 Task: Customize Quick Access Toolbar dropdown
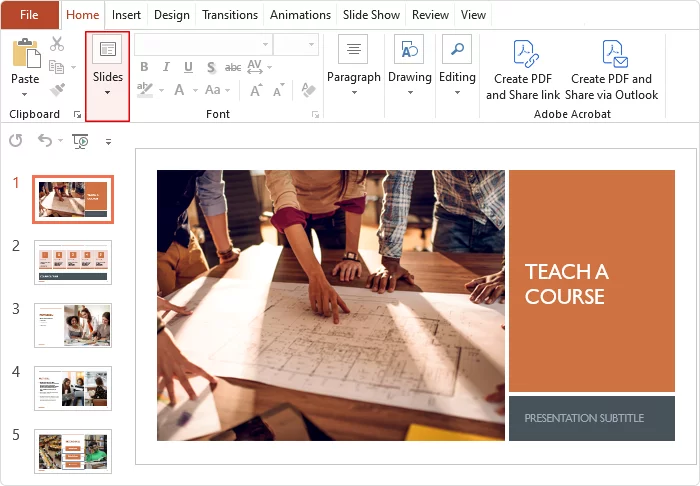click(x=108, y=141)
